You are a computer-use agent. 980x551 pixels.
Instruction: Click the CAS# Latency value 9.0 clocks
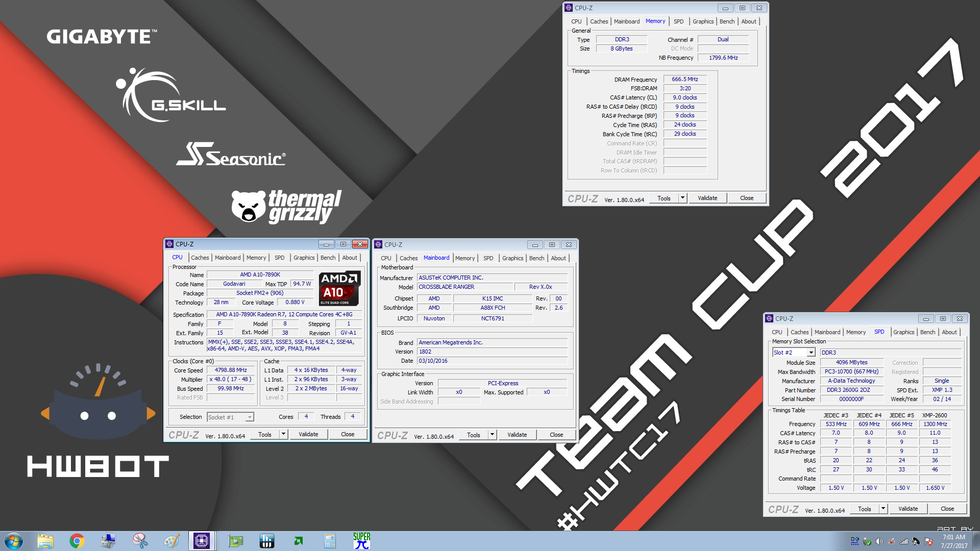point(685,97)
